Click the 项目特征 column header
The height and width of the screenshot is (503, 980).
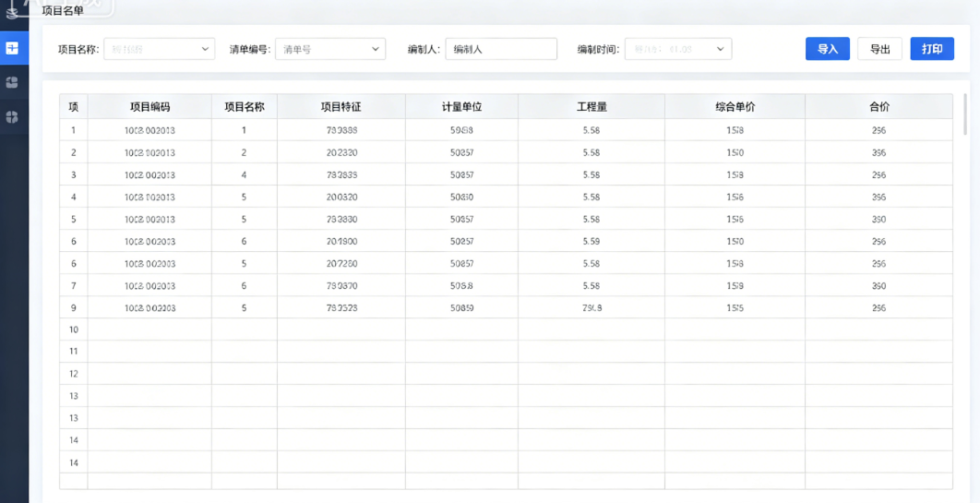click(341, 107)
